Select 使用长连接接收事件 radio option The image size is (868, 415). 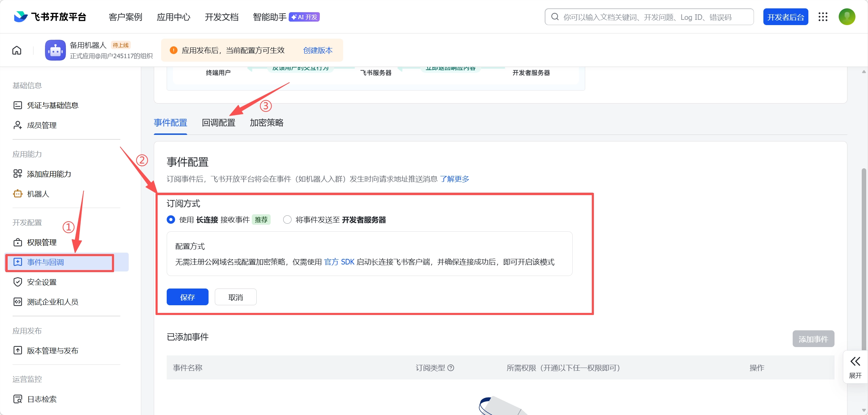pyautogui.click(x=171, y=220)
